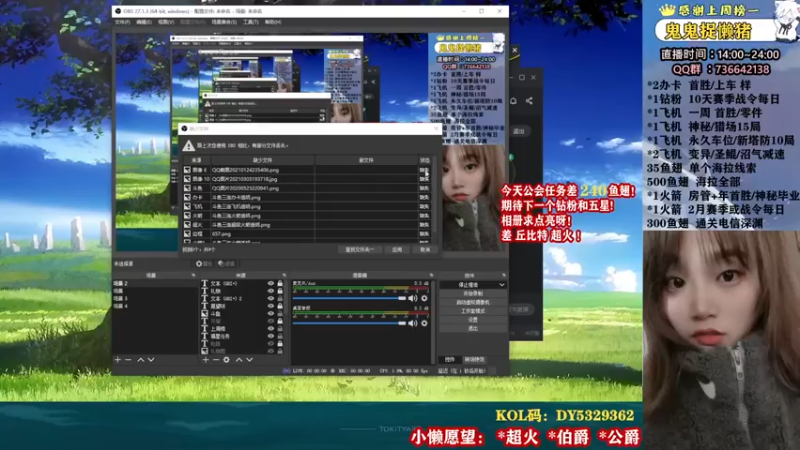This screenshot has width=800, height=450.
Task: Remove the selected scene with the minus icon
Action: coord(128,360)
